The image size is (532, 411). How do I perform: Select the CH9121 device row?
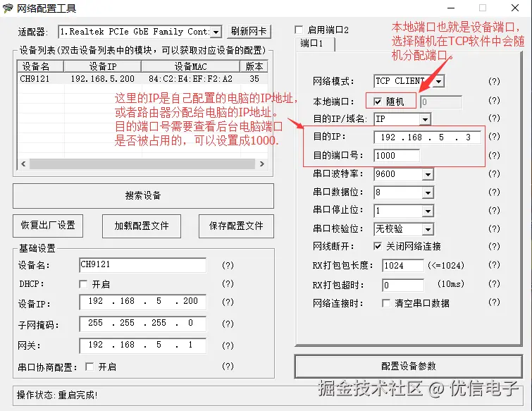pyautogui.click(x=142, y=79)
